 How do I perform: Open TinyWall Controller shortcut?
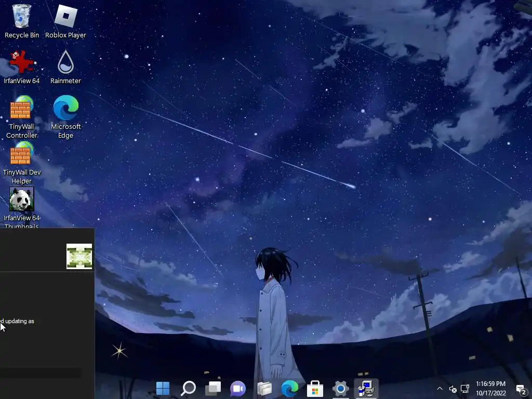[x=22, y=117]
